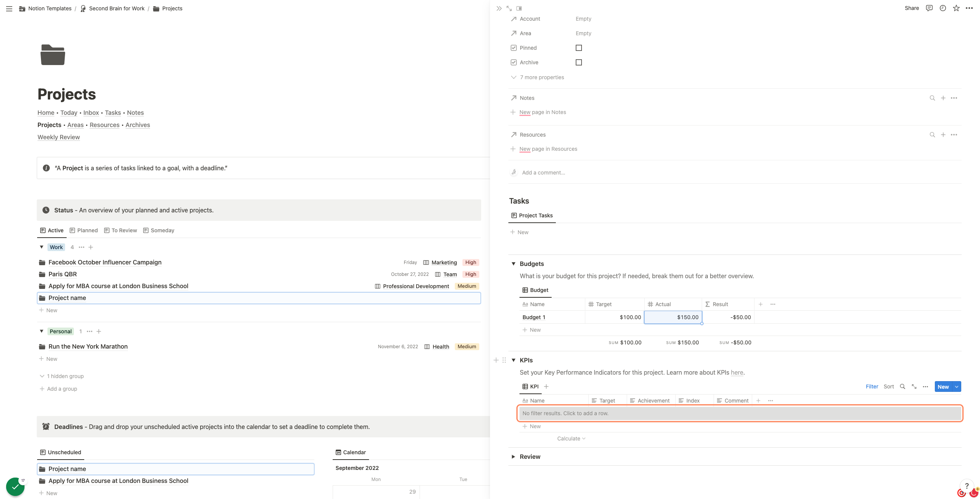Switch the peek mode layout icon

coord(519,8)
